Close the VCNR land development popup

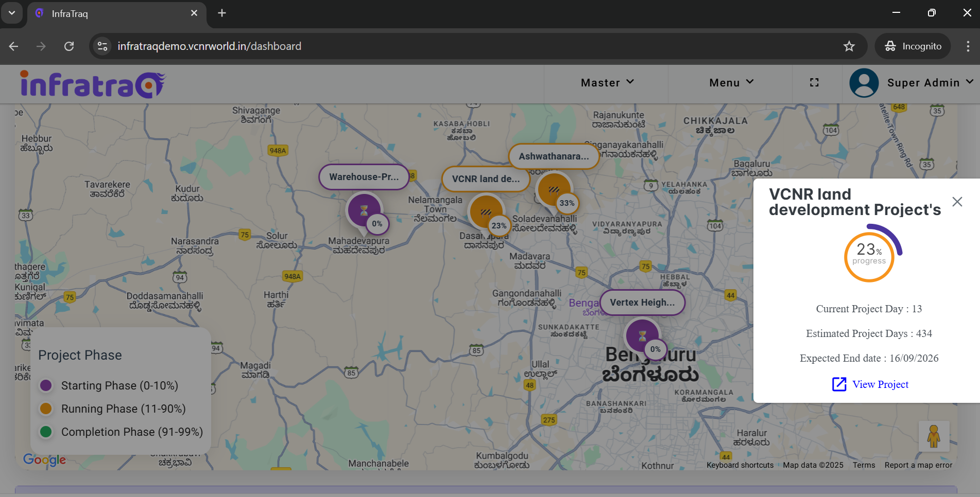(x=957, y=202)
